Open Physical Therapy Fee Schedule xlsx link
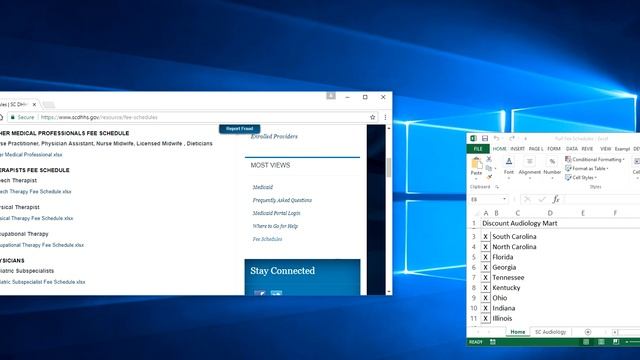 [x=37, y=218]
